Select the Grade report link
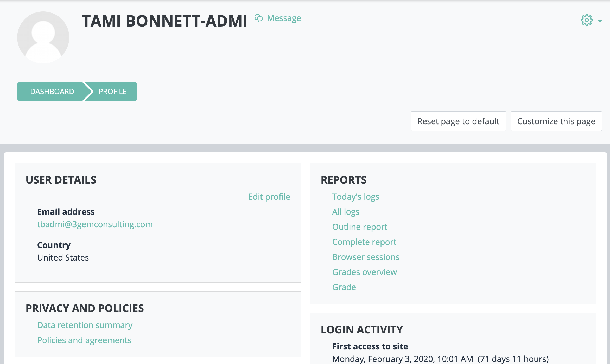Viewport: 610px width, 364px height. coord(344,287)
